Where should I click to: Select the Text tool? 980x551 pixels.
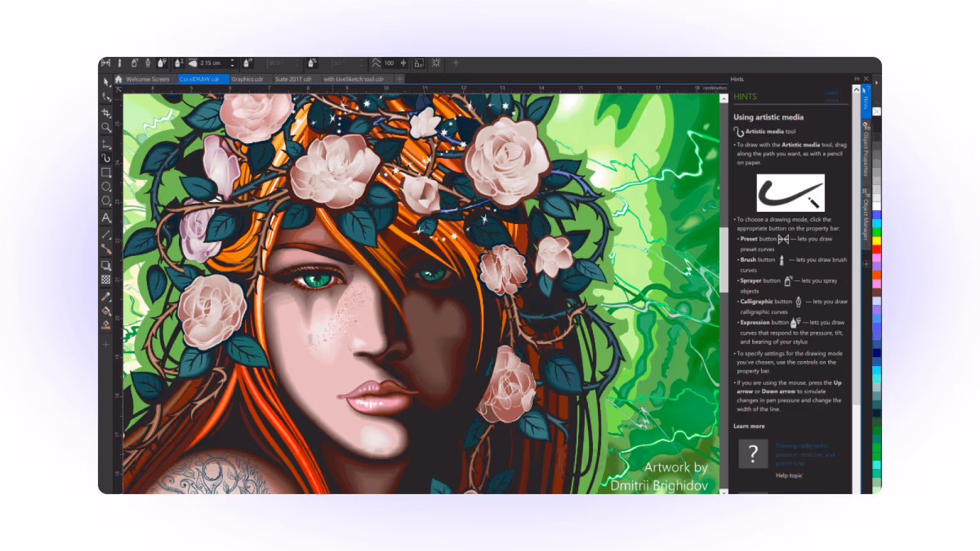pos(106,217)
